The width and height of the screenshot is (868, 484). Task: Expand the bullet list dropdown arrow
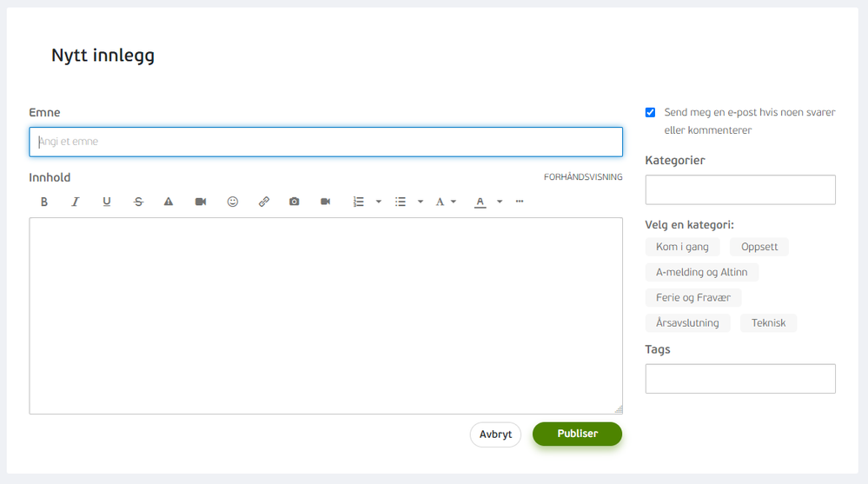421,202
